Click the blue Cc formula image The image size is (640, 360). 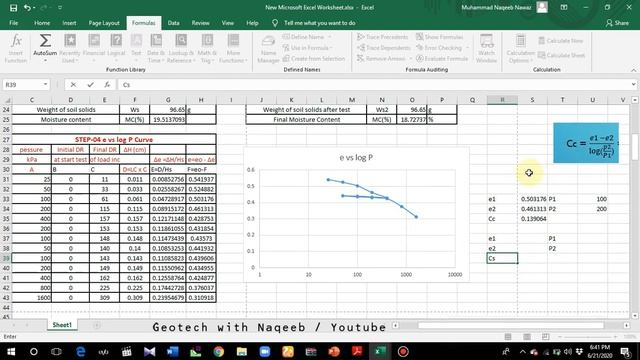pos(586,143)
